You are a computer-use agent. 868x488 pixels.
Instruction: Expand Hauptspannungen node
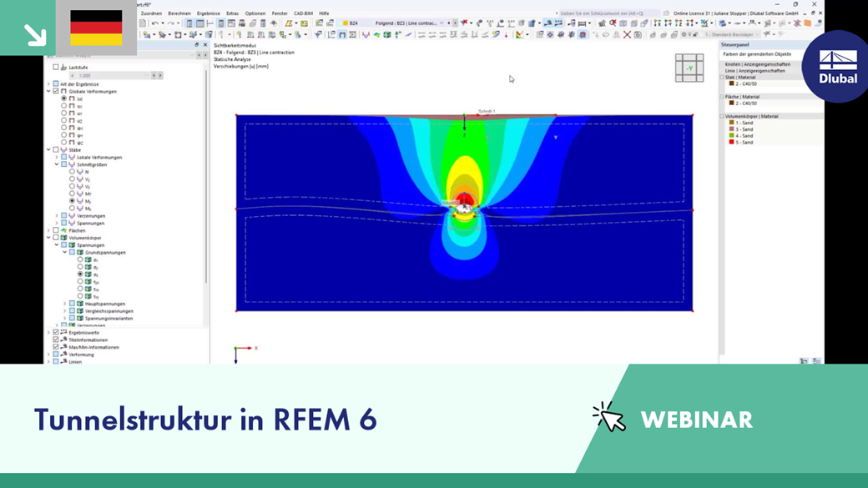click(65, 303)
